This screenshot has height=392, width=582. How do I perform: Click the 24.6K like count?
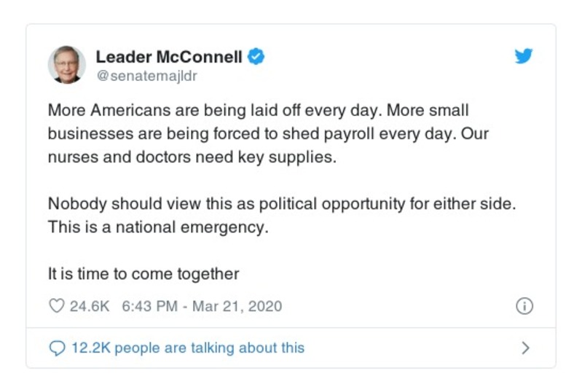coord(90,306)
